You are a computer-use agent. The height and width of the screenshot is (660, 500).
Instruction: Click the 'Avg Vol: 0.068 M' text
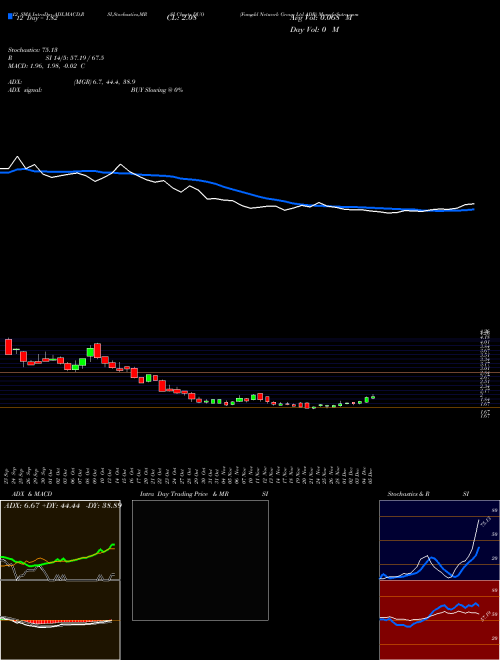(x=321, y=19)
